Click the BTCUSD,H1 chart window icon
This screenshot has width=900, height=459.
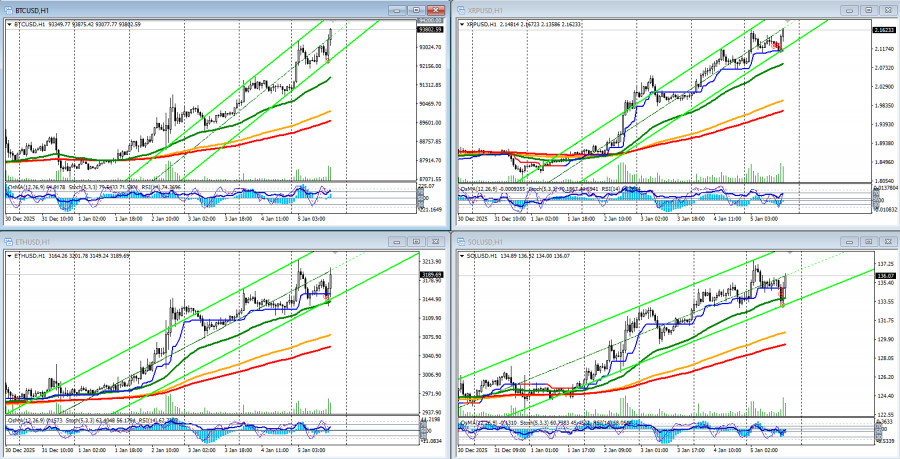[x=8, y=9]
